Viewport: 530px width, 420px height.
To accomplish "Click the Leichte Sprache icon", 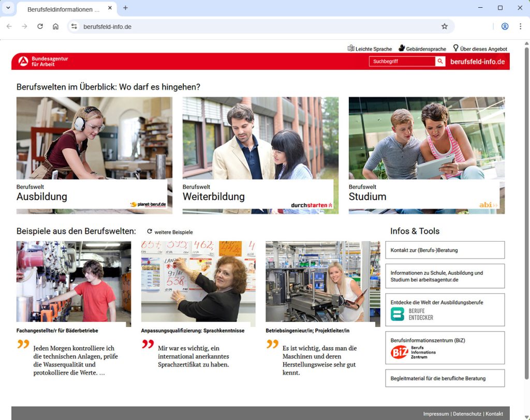I will tap(351, 48).
